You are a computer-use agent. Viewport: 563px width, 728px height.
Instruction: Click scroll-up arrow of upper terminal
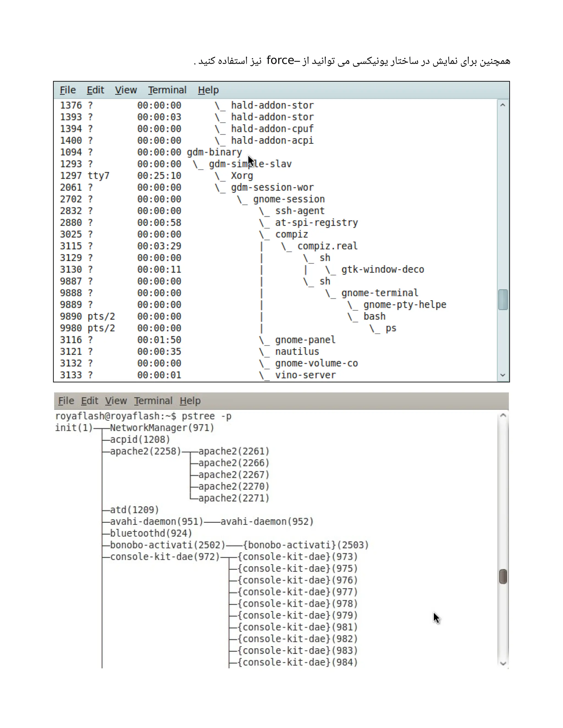503,105
